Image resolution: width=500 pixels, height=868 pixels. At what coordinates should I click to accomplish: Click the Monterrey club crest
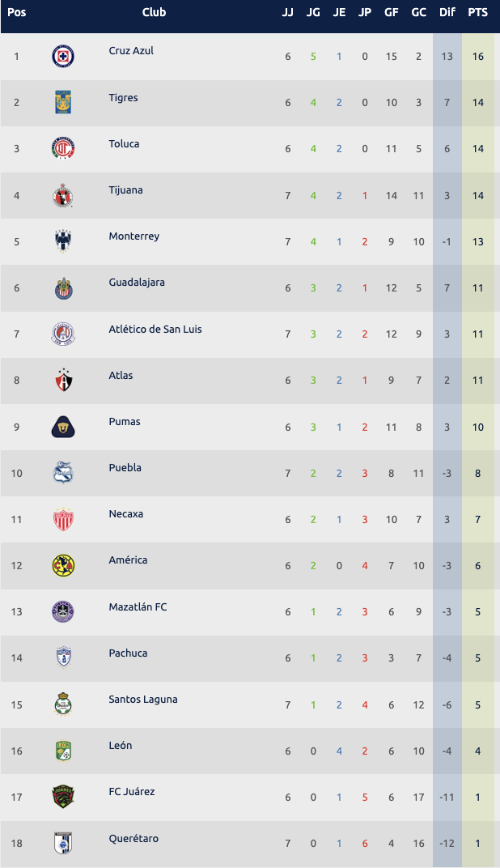coord(63,241)
